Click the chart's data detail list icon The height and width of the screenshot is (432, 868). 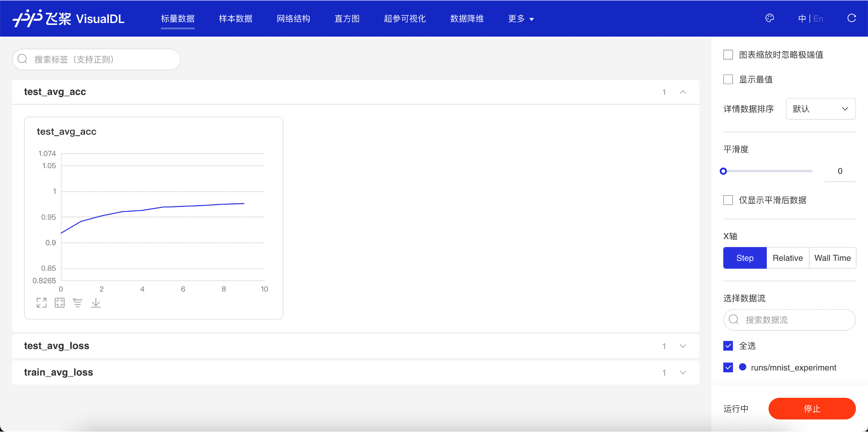[78, 303]
